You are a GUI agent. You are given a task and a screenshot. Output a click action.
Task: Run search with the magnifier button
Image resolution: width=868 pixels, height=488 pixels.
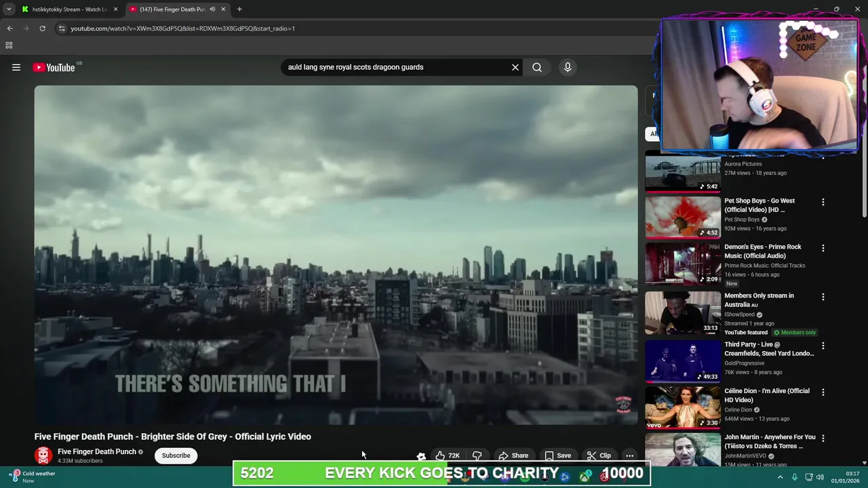537,67
